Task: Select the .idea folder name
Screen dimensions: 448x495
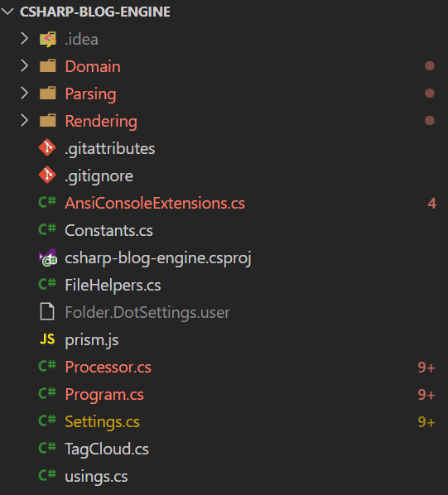Action: [x=81, y=40]
